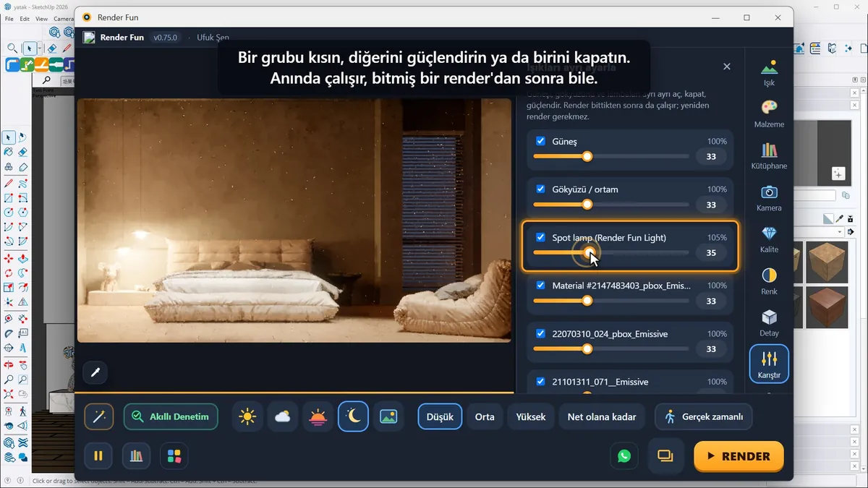
Task: Open the Edit menu in SketchUp
Action: coord(25,19)
